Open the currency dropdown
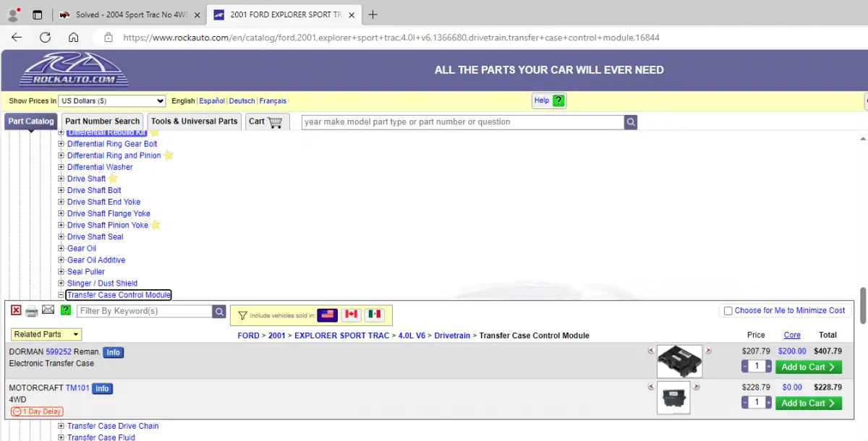Image resolution: width=868 pixels, height=441 pixels. [112, 101]
